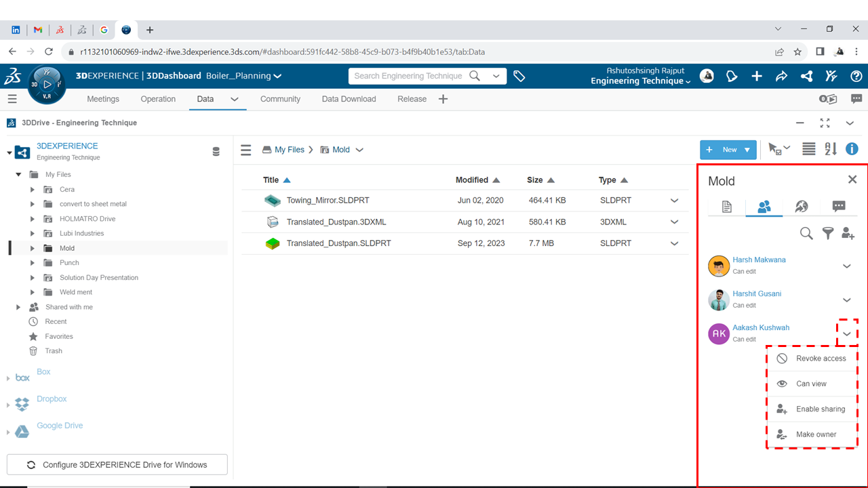The image size is (868, 488).
Task: Open the user profile avatar icon
Action: pyautogui.click(x=707, y=76)
